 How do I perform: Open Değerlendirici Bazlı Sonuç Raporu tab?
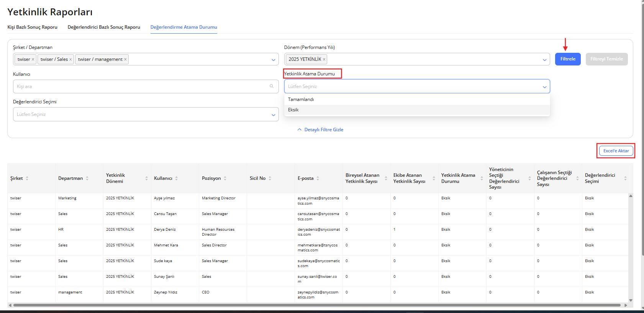pyautogui.click(x=104, y=27)
